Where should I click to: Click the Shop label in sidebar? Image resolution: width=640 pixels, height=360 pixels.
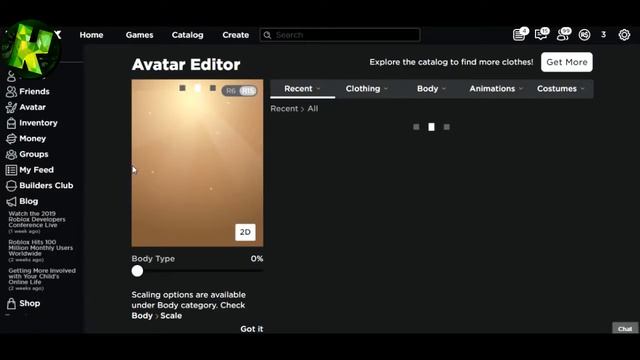click(29, 303)
